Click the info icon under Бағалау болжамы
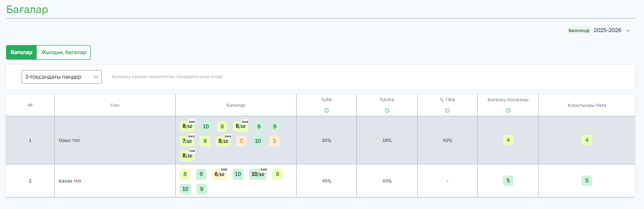 [x=508, y=110]
